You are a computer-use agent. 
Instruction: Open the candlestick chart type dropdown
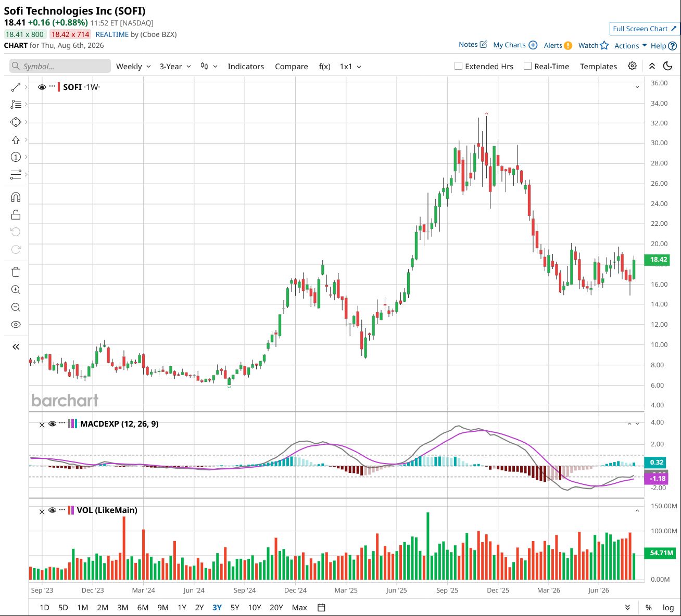[x=209, y=67]
